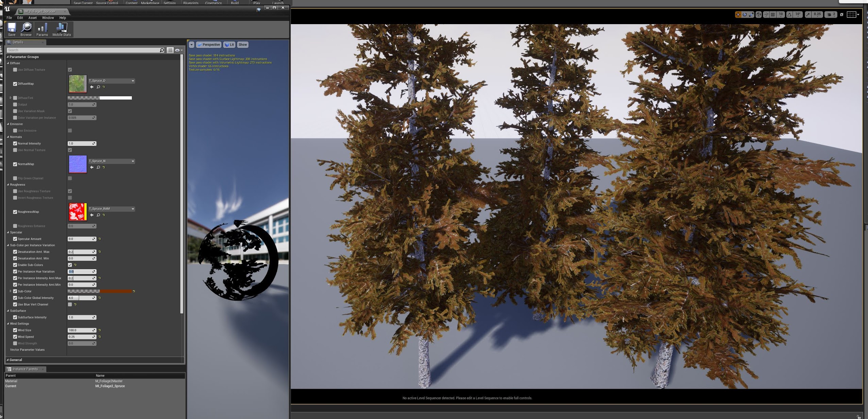
Task: Collapse the Wind Settings parameter group
Action: tap(8, 323)
